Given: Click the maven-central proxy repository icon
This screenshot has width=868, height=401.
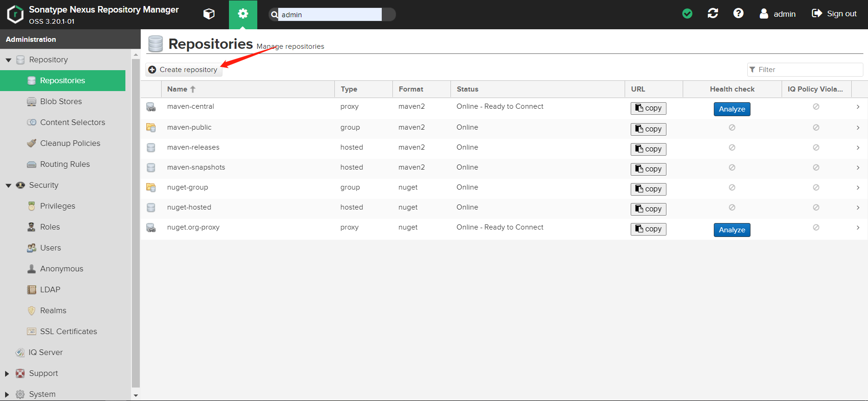Looking at the screenshot, I should coord(151,107).
